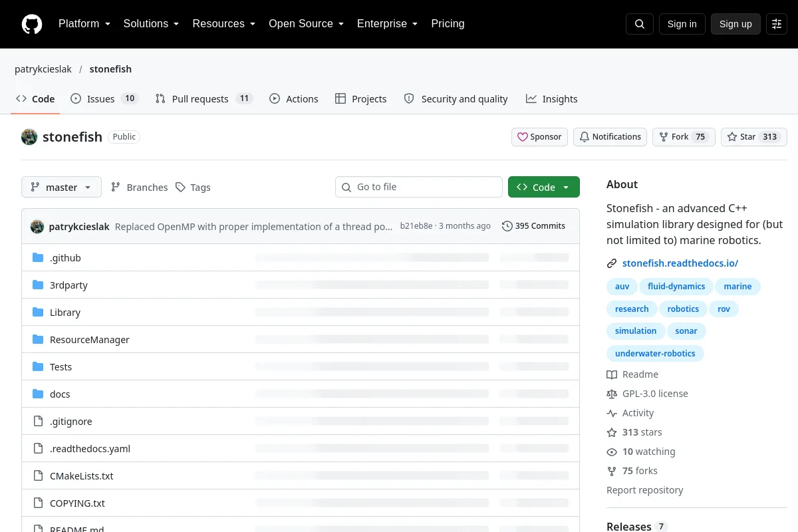This screenshot has width=798, height=532.
Task: Open the .github folder icon
Action: point(38,258)
